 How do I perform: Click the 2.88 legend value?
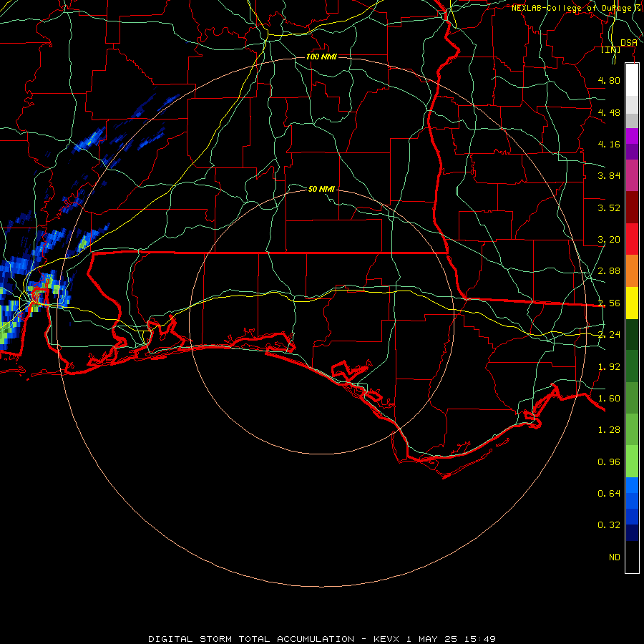pos(609,271)
